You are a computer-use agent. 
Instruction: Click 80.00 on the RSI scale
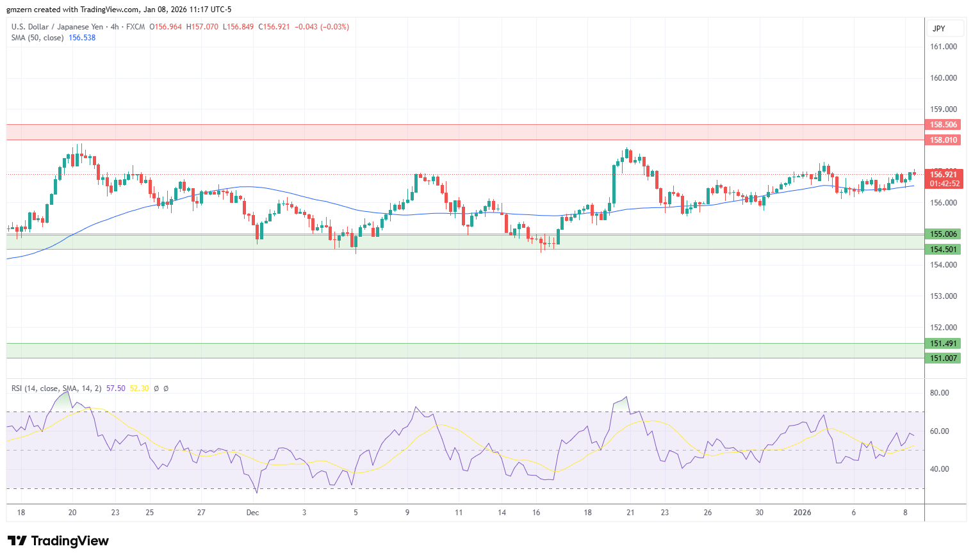[939, 393]
